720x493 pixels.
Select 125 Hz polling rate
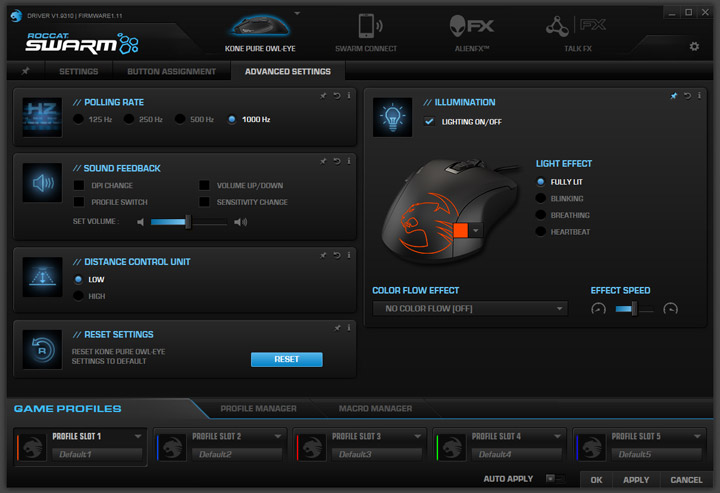coord(79,119)
